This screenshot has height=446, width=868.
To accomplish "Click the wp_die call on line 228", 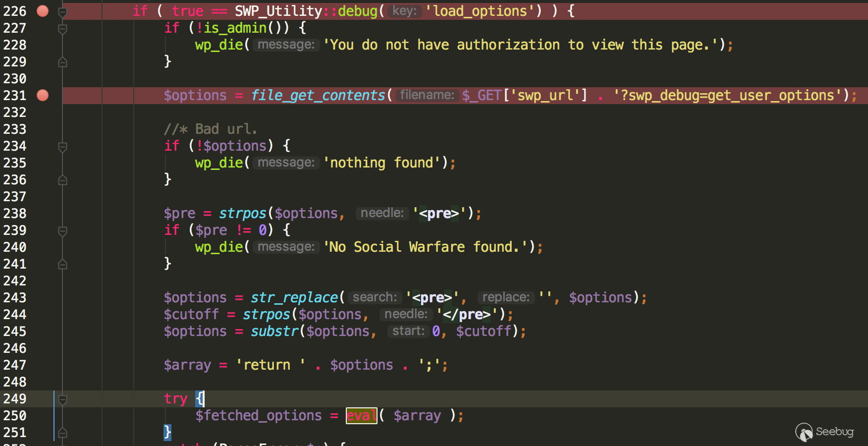I will [219, 45].
